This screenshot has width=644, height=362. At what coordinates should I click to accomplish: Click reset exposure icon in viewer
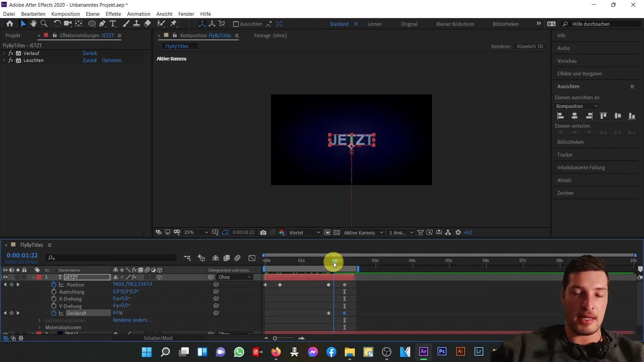pos(458,232)
